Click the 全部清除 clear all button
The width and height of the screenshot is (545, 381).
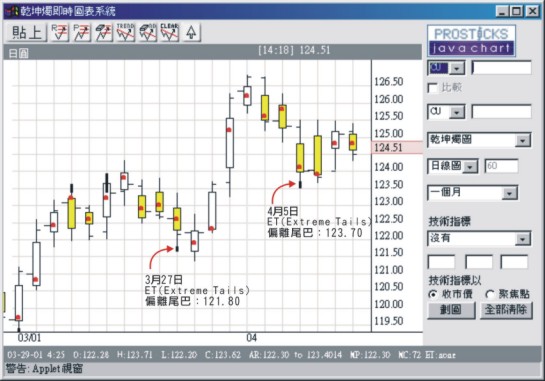506,310
